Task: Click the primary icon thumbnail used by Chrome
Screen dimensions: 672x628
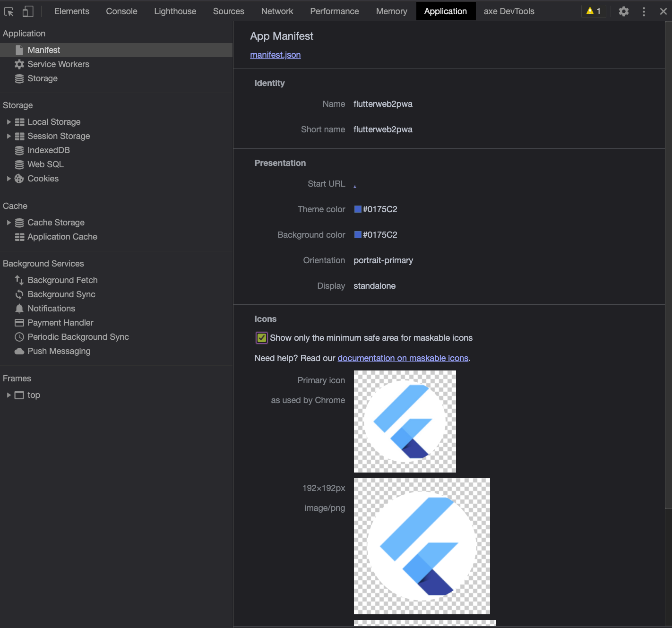Action: [405, 422]
